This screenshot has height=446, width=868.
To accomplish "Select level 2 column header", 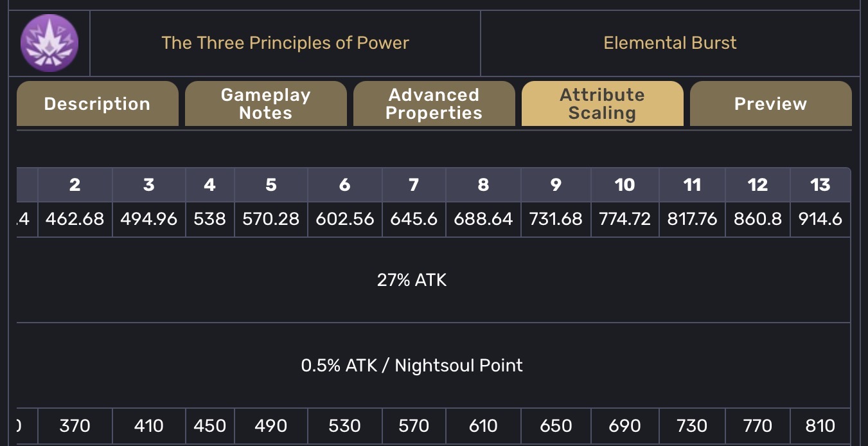I will point(75,185).
